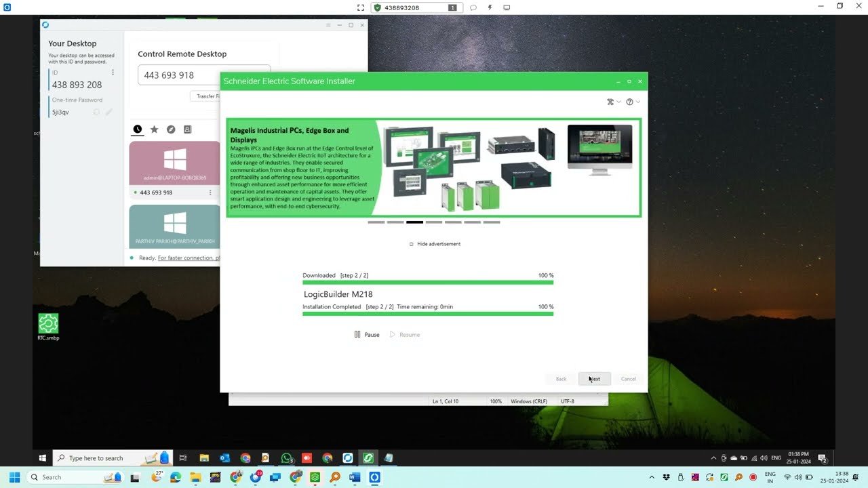The width and height of the screenshot is (868, 488).
Task: Open File Explorer on the remote taskbar
Action: (204, 458)
